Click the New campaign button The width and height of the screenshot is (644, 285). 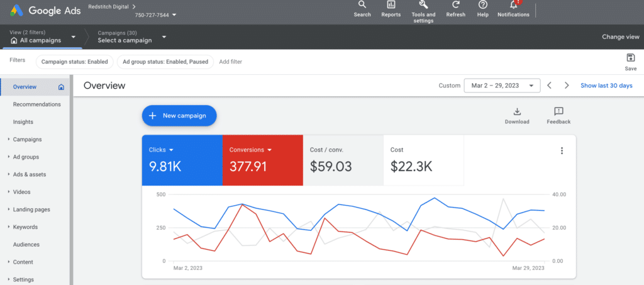click(179, 116)
